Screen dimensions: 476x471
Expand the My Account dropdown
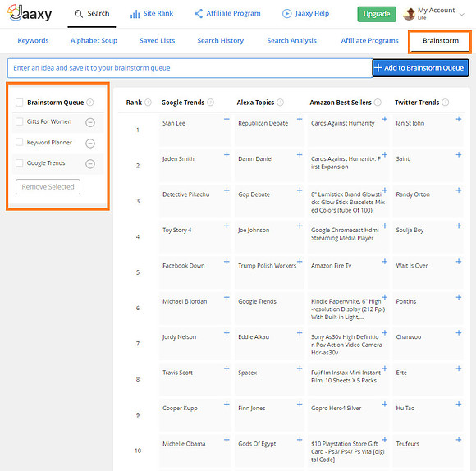tap(462, 14)
